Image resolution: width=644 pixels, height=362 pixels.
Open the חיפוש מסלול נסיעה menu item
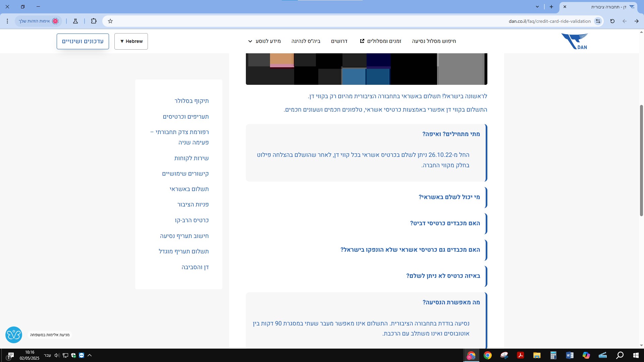(x=434, y=41)
